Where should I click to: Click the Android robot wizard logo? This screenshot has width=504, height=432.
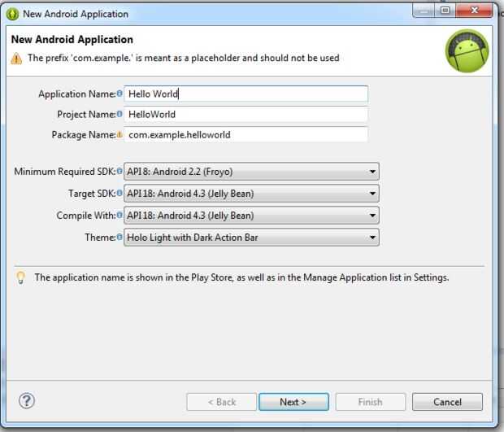(467, 50)
